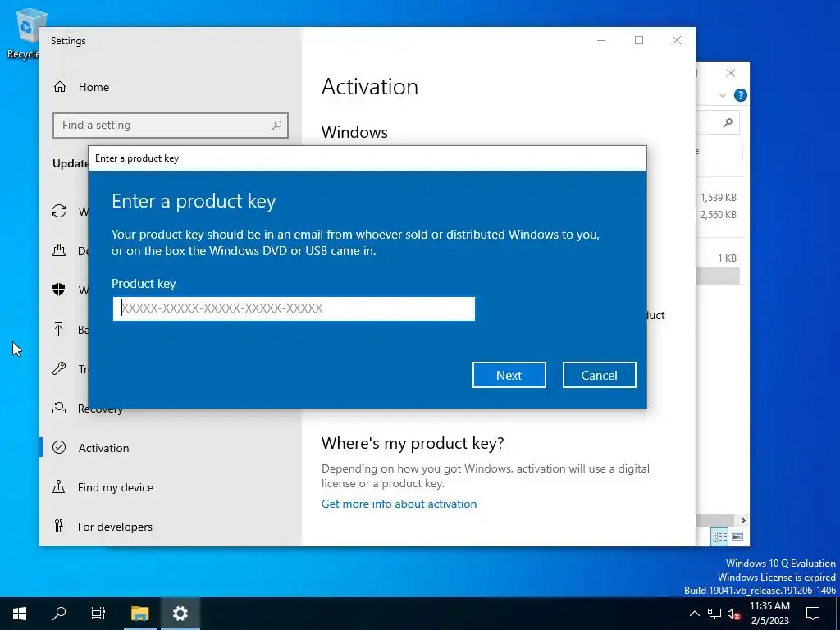The image size is (840, 630).
Task: Open taskbar Search
Action: coord(59,614)
